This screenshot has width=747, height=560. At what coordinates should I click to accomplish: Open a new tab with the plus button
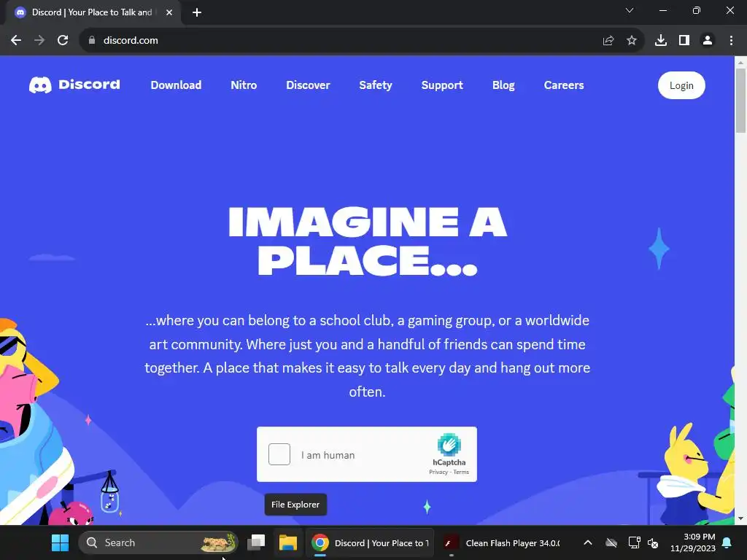[197, 12]
